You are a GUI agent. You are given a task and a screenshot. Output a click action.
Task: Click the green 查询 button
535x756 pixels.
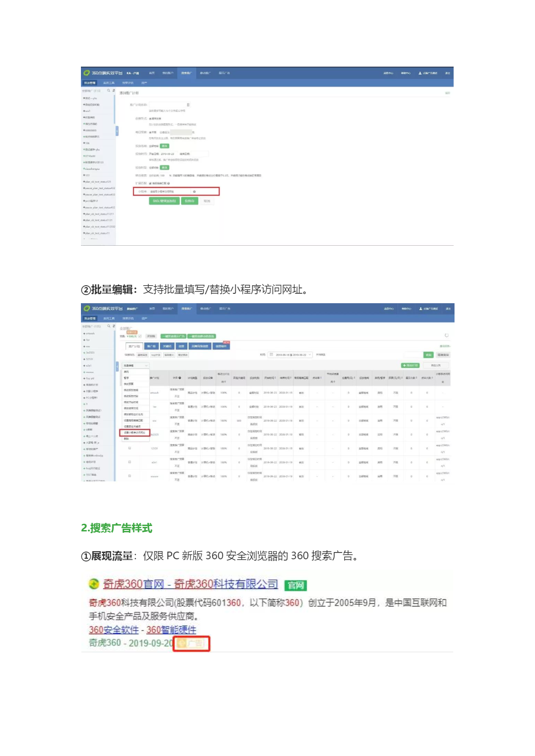(429, 355)
